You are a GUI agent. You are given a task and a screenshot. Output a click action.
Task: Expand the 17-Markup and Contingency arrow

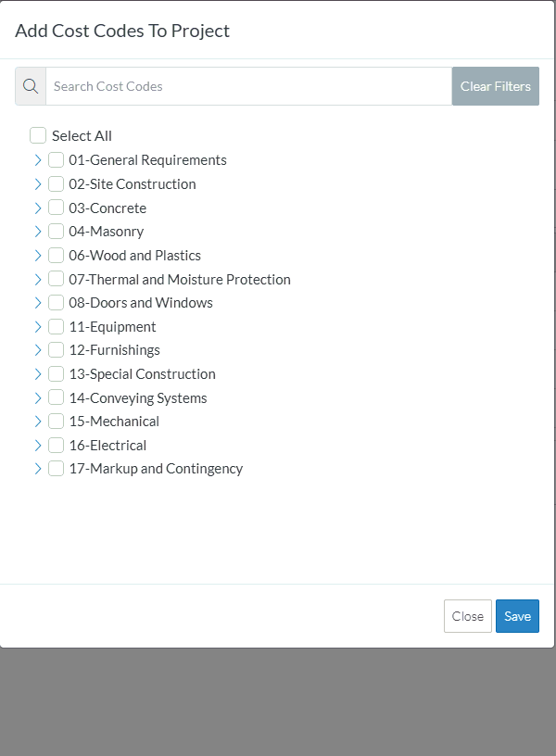pyautogui.click(x=38, y=469)
